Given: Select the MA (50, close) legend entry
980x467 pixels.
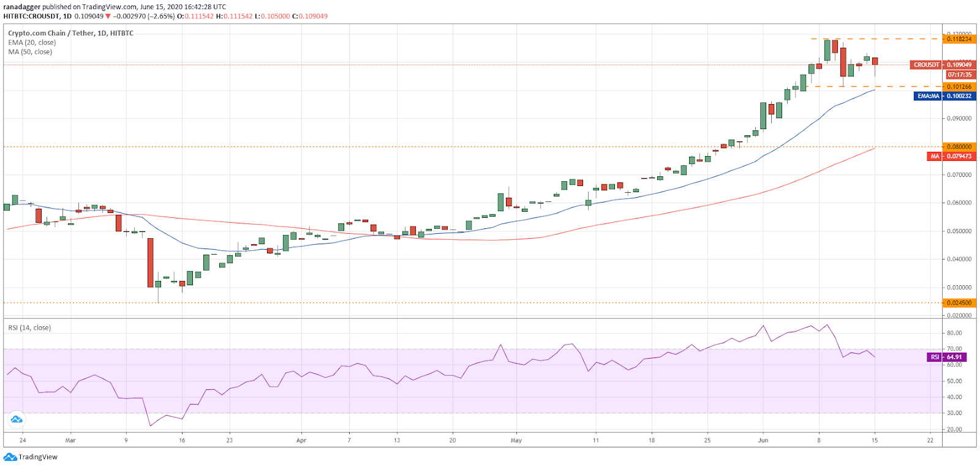Looking at the screenshot, I should (30, 51).
